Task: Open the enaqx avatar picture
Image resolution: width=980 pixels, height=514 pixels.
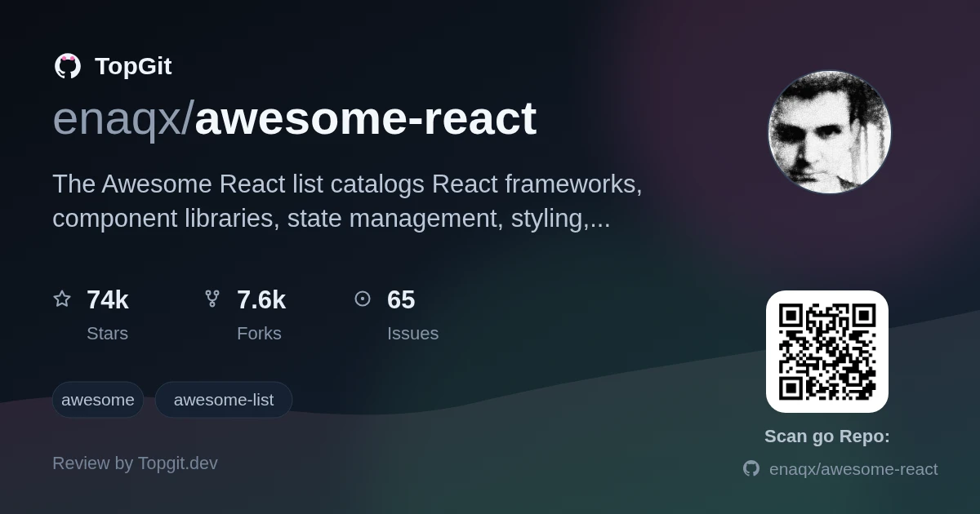Action: 830,132
